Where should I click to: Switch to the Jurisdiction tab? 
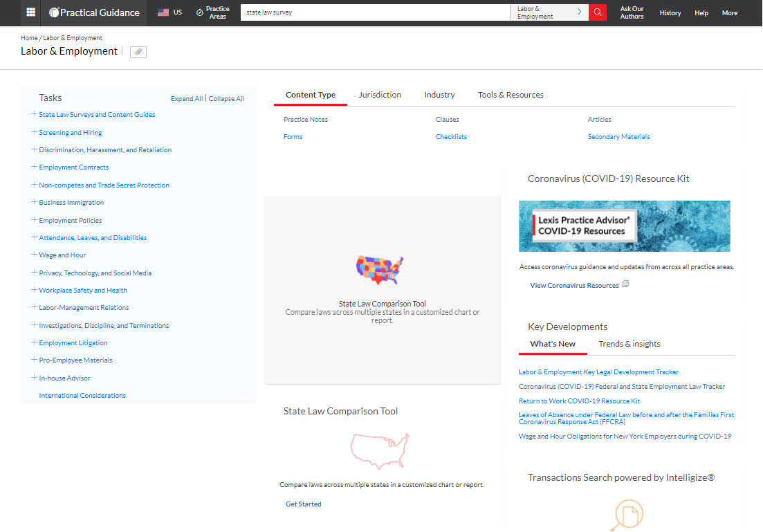pyautogui.click(x=380, y=95)
